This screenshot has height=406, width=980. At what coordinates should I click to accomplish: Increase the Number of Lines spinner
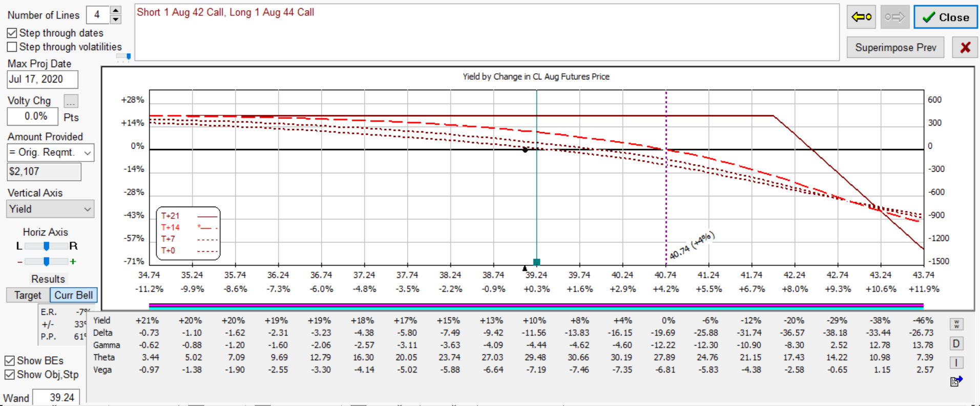pos(116,10)
